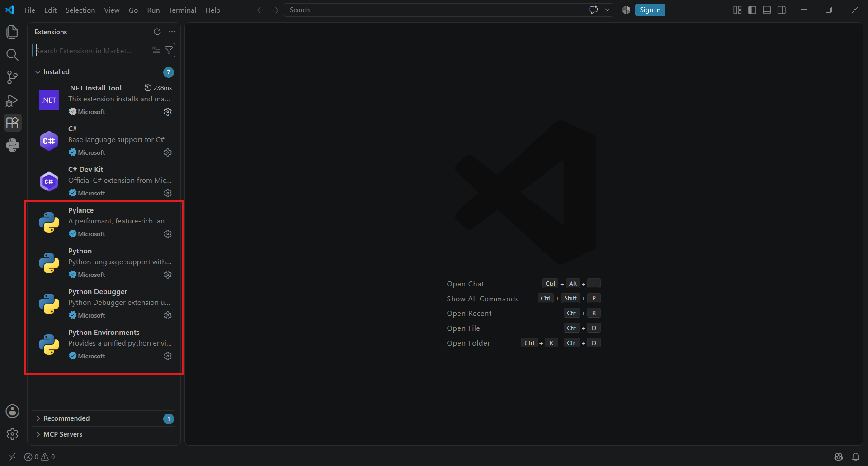
Task: Open the Selection menu
Action: pos(80,10)
